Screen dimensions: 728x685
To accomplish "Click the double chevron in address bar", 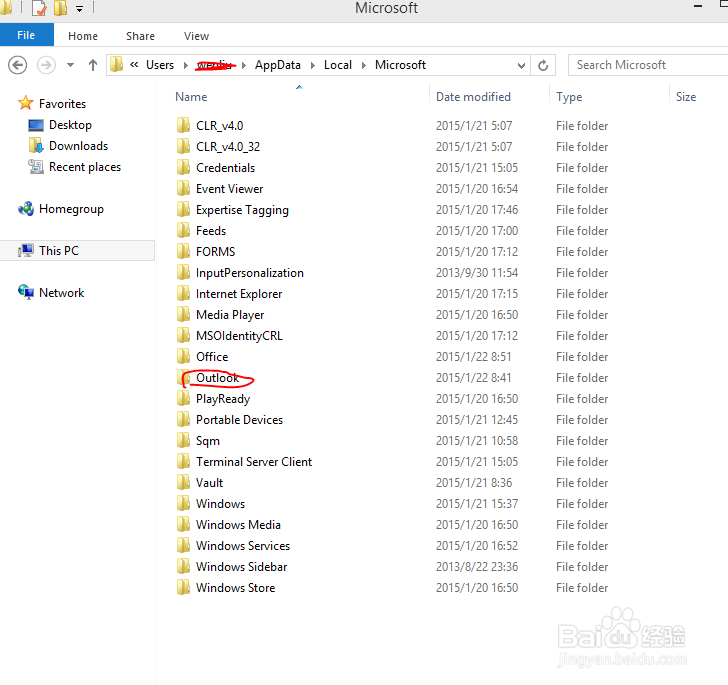I will [134, 65].
